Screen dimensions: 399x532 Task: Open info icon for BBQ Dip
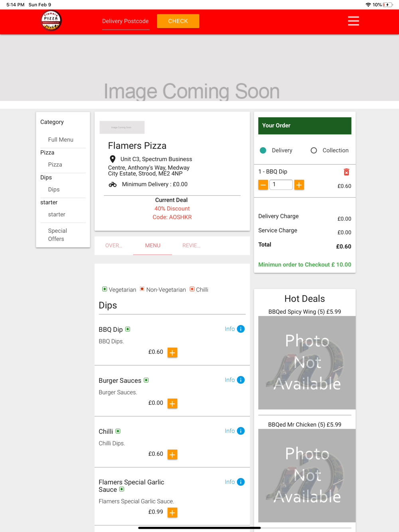coord(241,329)
